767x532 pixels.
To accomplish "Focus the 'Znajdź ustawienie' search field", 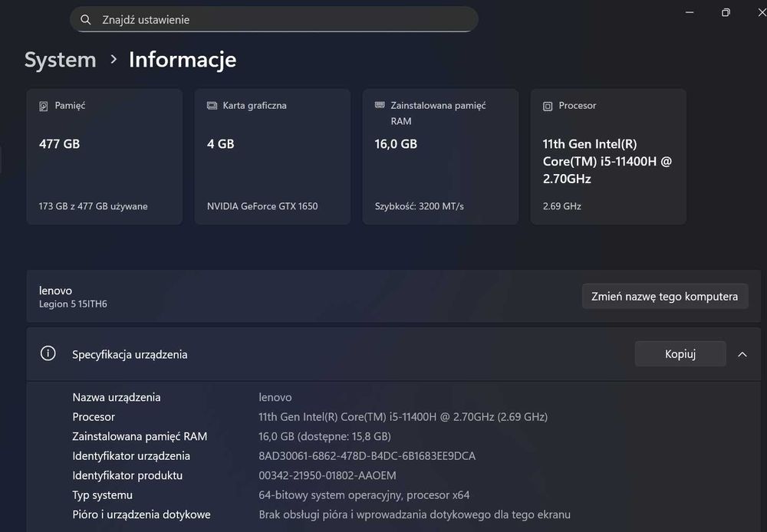I will (274, 20).
